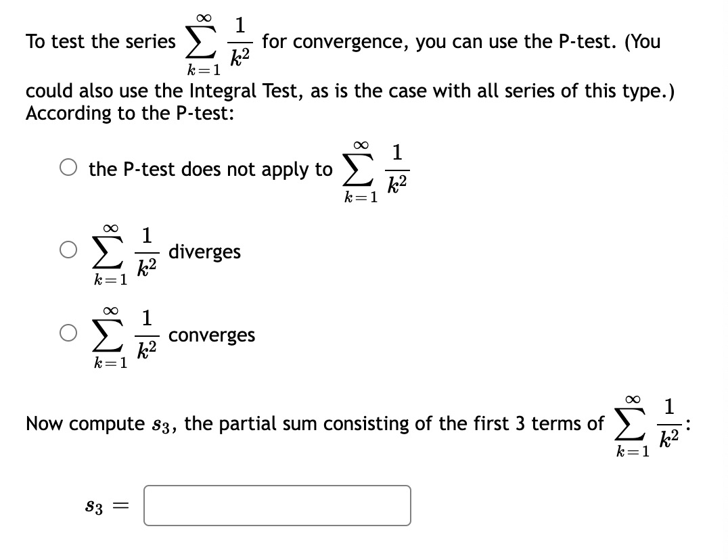728x560 pixels.
Task: Click the word converges
Action: [x=212, y=335]
